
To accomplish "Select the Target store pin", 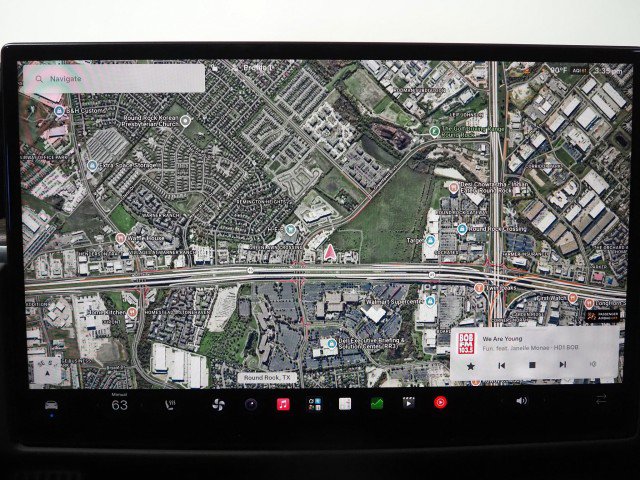I will (x=429, y=240).
